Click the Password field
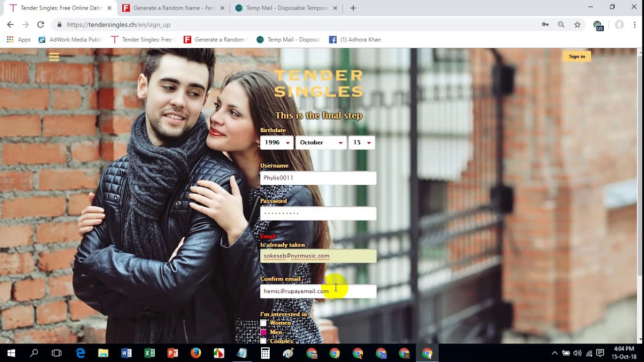 [318, 213]
